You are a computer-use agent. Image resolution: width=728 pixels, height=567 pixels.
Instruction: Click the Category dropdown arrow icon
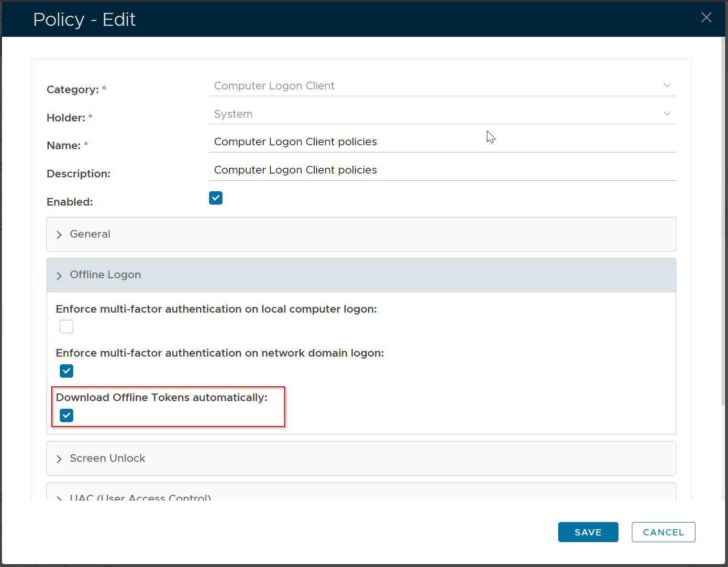[667, 86]
